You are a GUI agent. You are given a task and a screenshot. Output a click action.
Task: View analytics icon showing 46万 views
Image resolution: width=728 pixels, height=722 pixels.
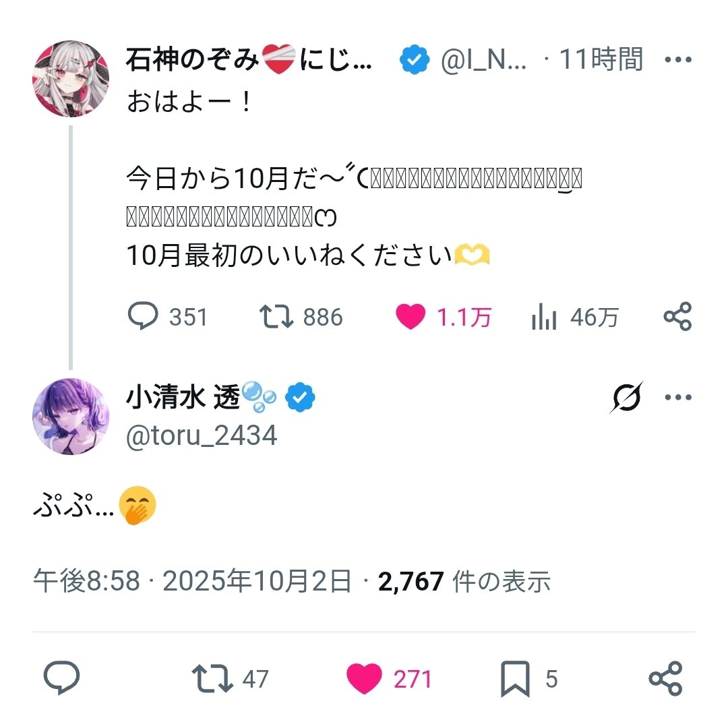(544, 316)
